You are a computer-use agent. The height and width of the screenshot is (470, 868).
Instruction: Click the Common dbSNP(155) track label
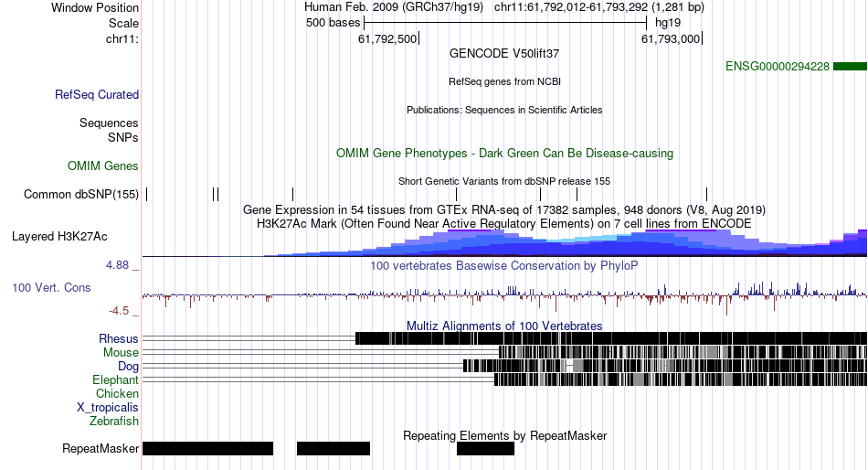81,194
